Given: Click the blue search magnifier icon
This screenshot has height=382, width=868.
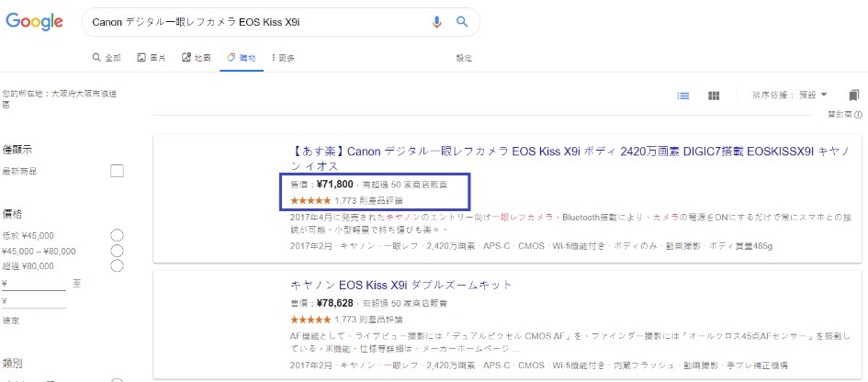Looking at the screenshot, I should coord(462,22).
